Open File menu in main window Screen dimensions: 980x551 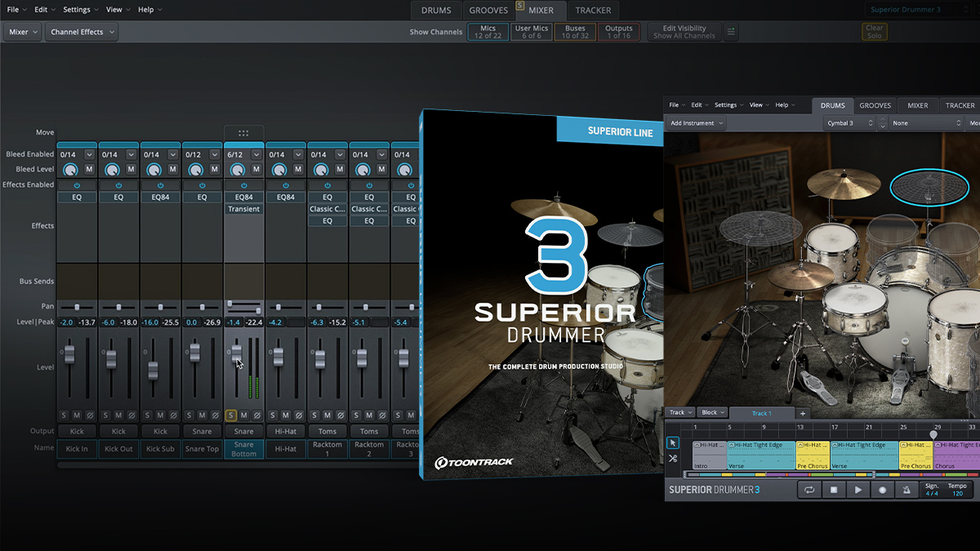tap(16, 10)
